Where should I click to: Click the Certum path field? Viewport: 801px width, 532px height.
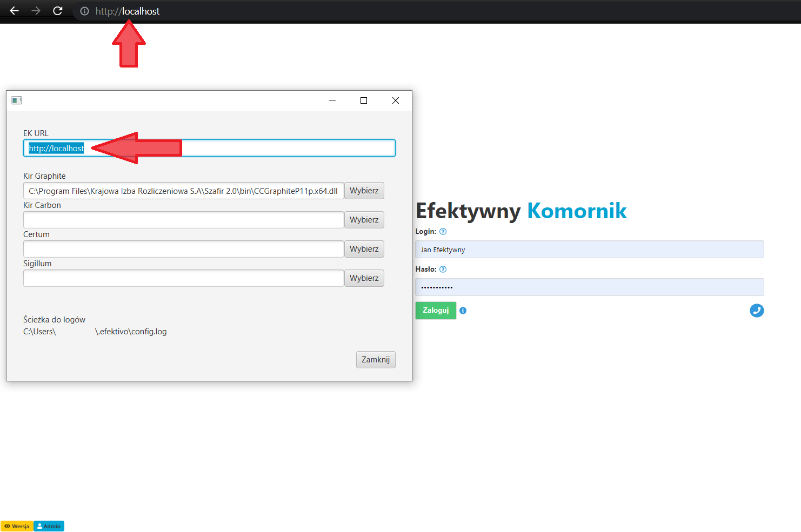[184, 249]
